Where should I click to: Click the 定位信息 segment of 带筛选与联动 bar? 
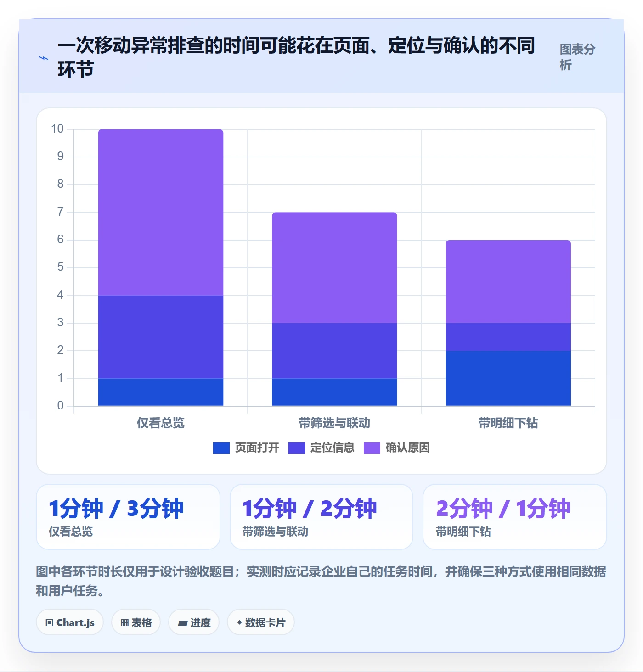(x=334, y=351)
